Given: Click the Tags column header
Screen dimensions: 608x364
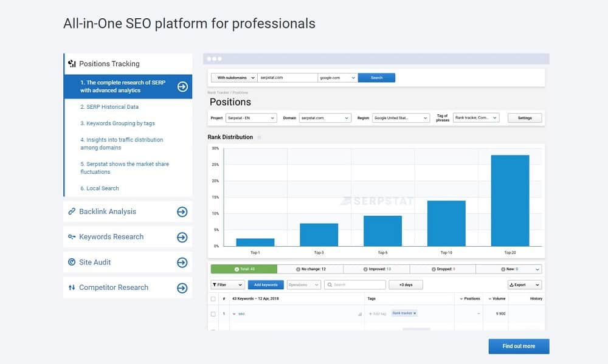Looking at the screenshot, I should [371, 298].
